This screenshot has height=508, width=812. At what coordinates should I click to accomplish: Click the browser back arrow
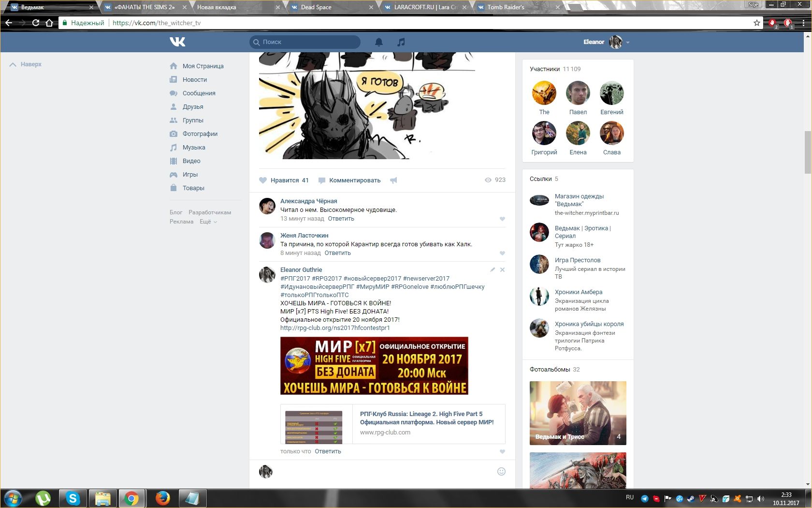pos(9,23)
